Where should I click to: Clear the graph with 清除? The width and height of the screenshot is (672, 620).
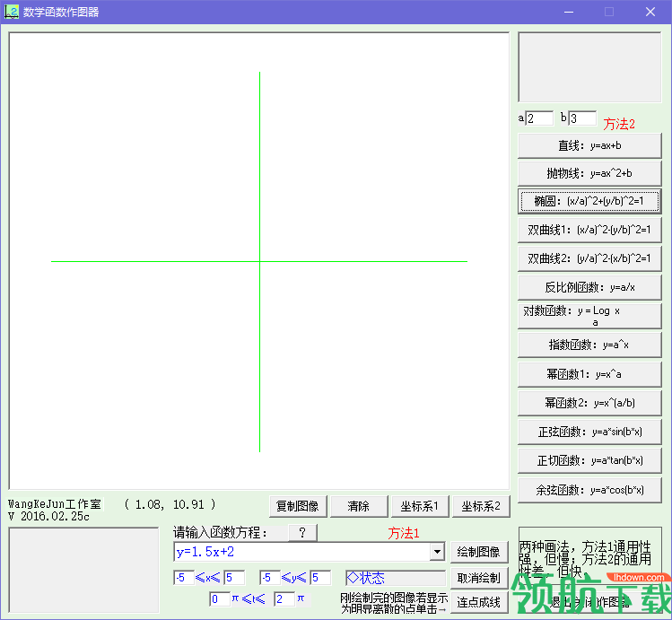tap(359, 506)
